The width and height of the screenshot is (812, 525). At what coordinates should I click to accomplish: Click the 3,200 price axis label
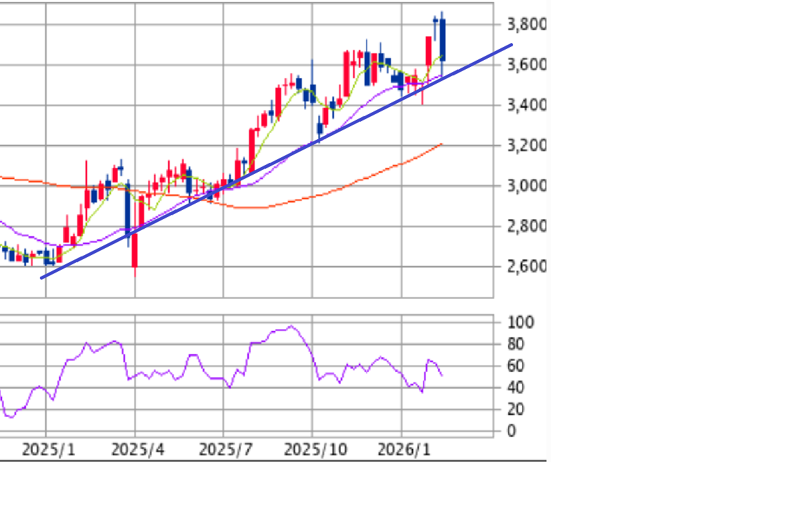526,146
